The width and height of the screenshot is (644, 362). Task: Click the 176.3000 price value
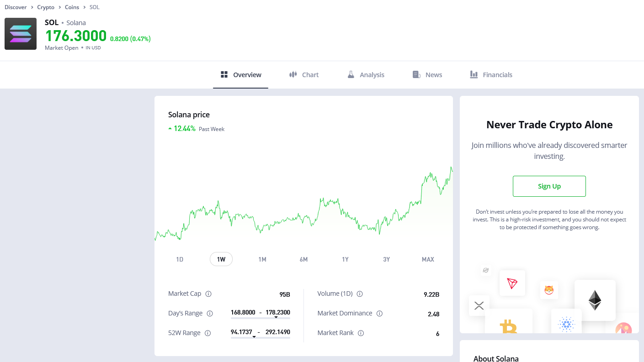click(x=76, y=36)
